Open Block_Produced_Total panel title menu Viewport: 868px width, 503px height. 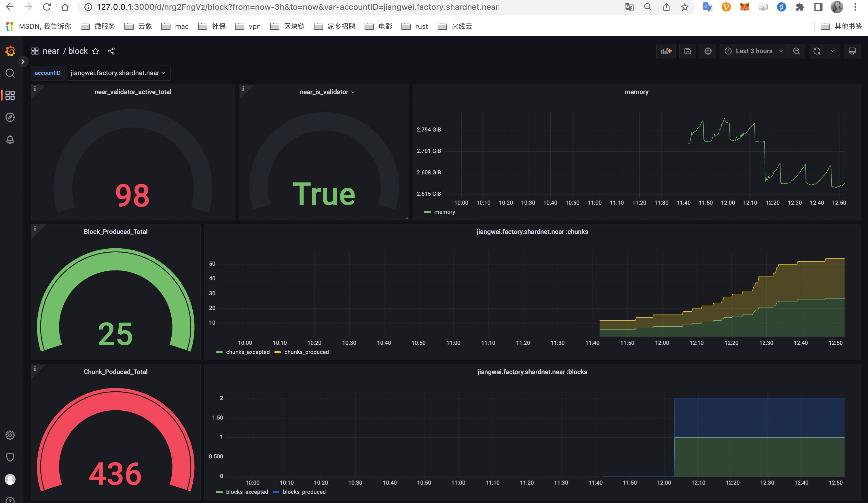(115, 232)
